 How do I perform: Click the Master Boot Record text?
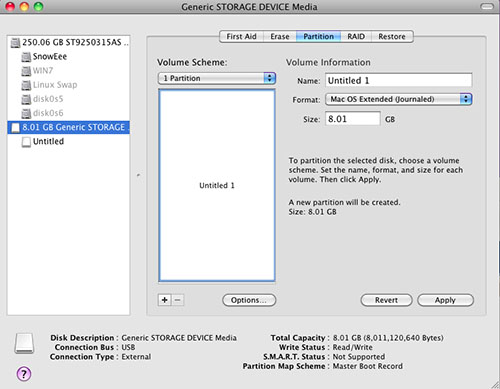[x=368, y=366]
